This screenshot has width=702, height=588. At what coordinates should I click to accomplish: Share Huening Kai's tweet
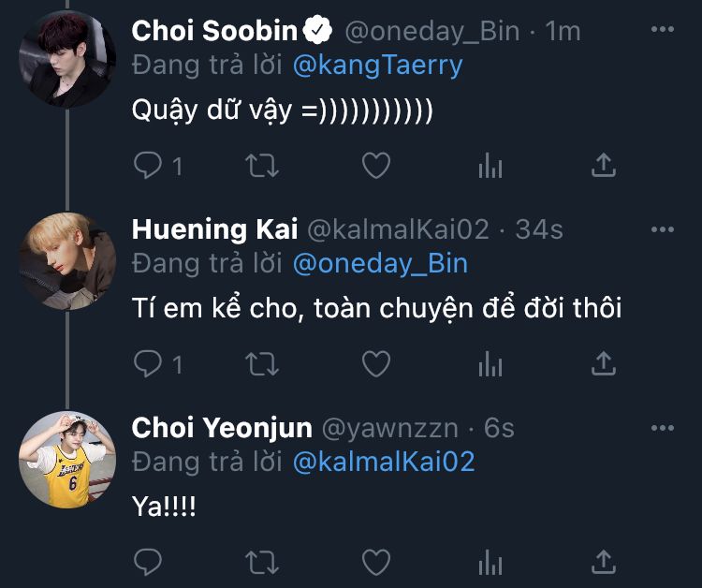coord(604,362)
